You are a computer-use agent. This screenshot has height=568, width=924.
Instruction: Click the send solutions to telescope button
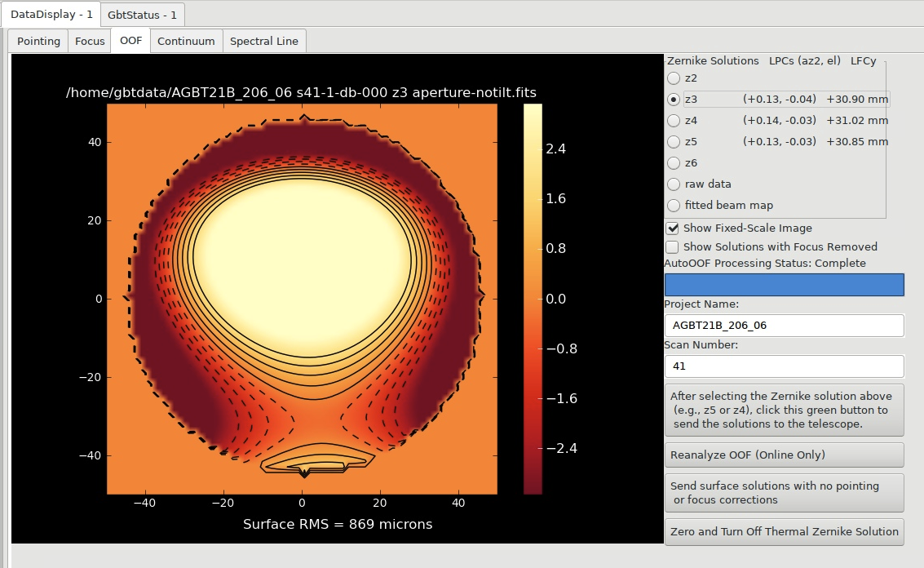(785, 410)
